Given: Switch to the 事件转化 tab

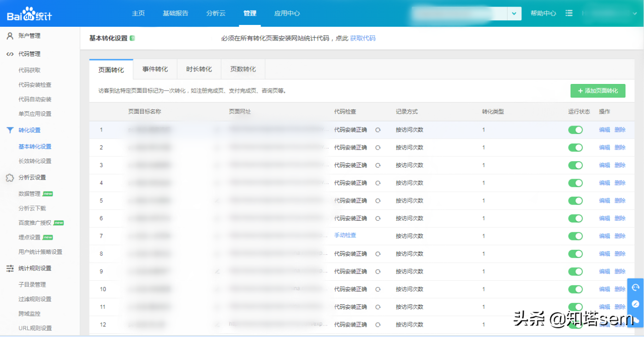Looking at the screenshot, I should [x=155, y=69].
